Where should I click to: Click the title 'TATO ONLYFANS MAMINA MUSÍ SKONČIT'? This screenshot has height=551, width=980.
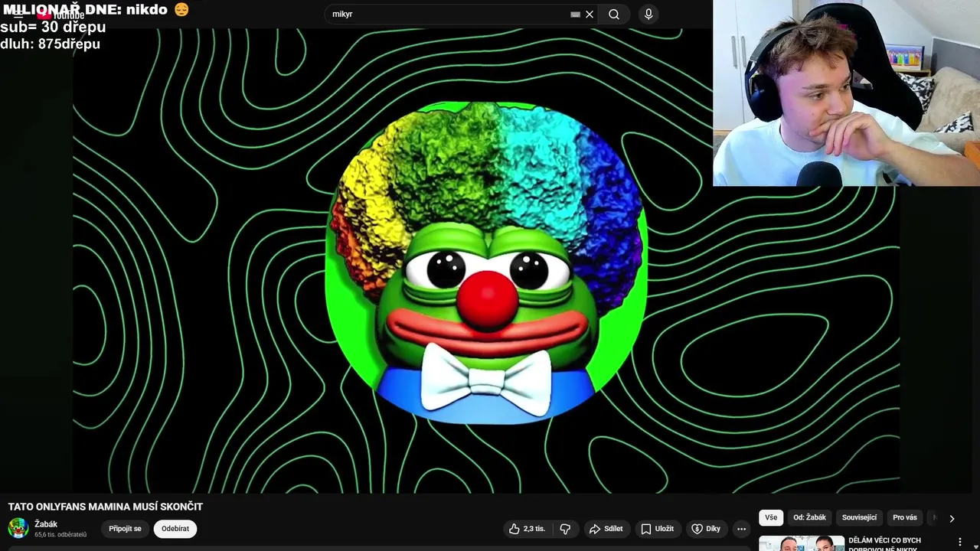pos(106,507)
